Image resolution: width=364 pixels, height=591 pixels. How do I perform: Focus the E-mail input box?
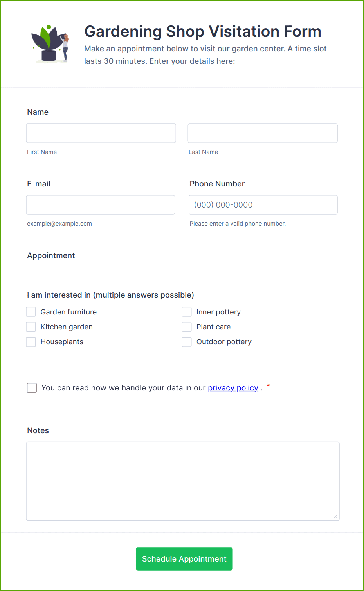101,205
